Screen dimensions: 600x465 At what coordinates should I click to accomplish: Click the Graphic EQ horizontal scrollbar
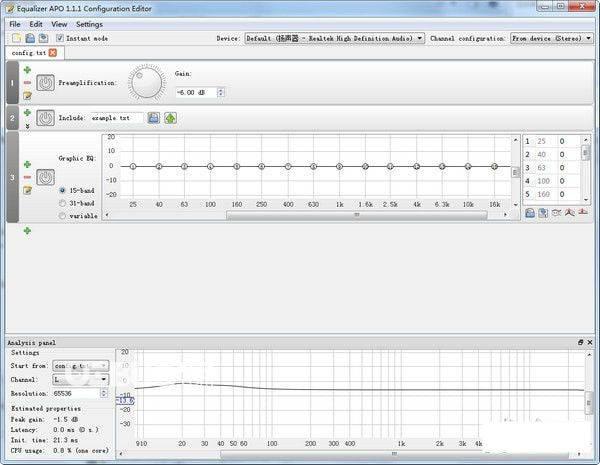pyautogui.click(x=357, y=215)
